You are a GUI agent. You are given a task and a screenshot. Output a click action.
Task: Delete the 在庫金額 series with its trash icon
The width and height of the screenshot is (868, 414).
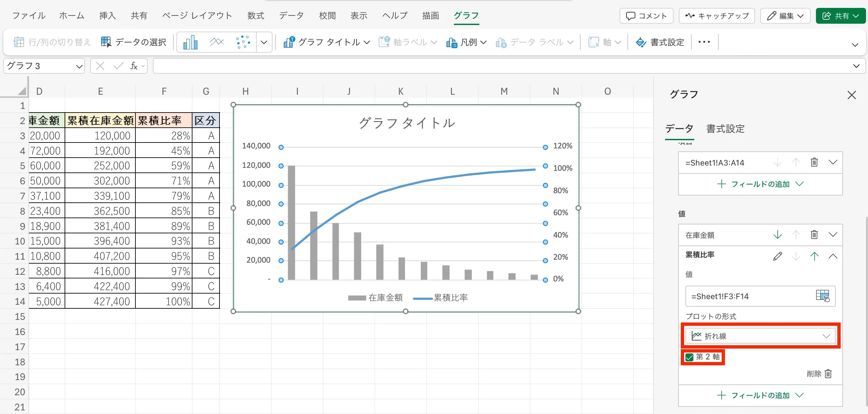814,235
